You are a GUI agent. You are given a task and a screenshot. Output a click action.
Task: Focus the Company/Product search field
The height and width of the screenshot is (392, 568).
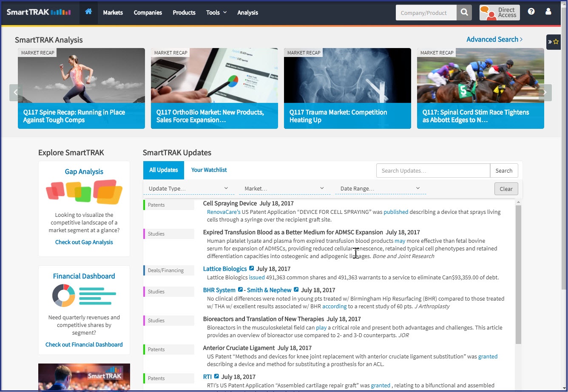pos(426,13)
